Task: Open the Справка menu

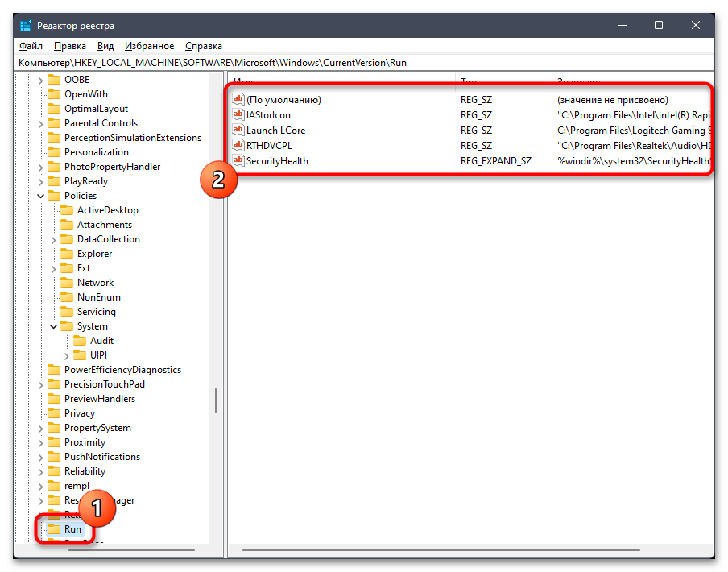Action: [x=204, y=46]
